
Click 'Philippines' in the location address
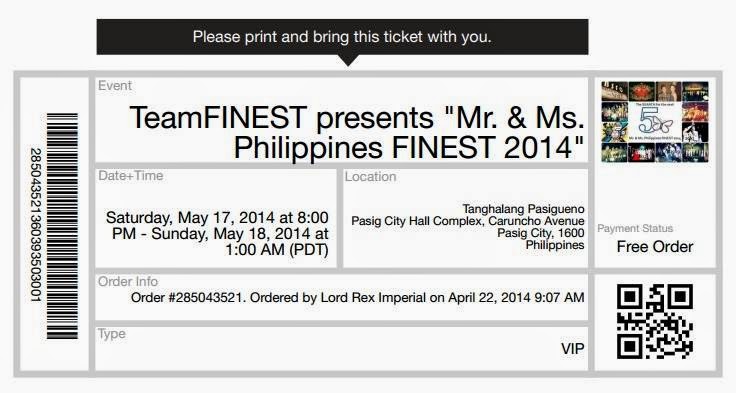tap(555, 245)
